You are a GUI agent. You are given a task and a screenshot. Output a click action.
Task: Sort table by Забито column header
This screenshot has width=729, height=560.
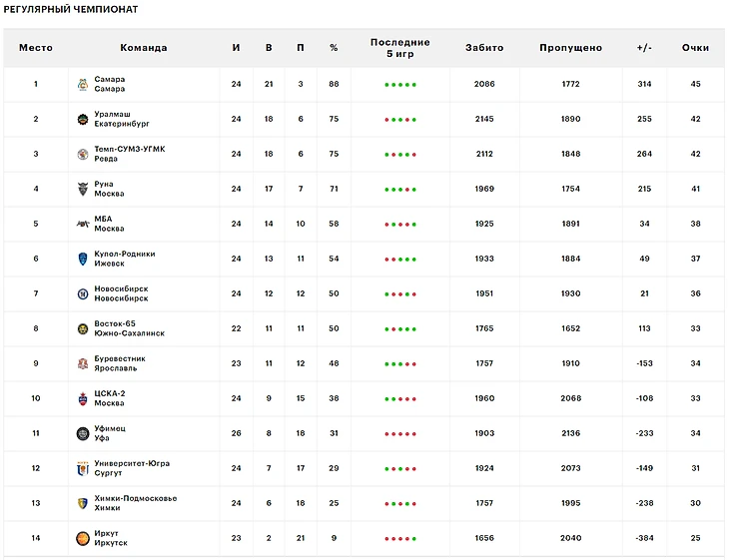[484, 48]
